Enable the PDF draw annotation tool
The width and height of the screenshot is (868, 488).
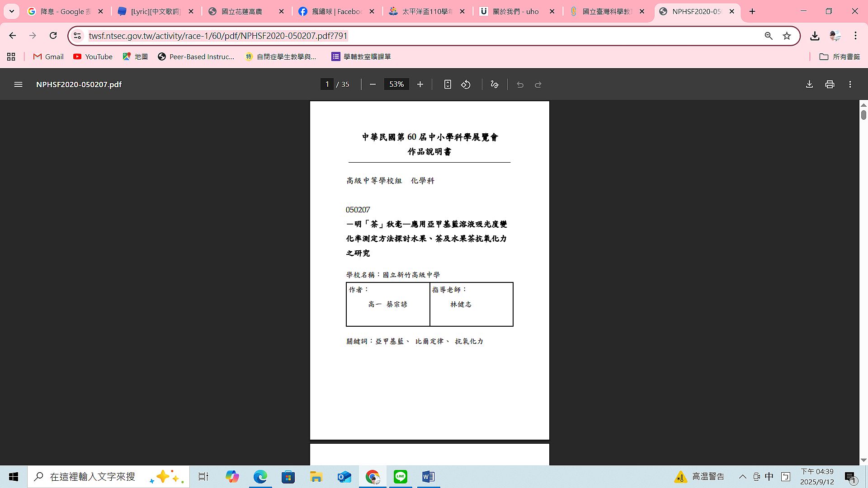pos(494,84)
